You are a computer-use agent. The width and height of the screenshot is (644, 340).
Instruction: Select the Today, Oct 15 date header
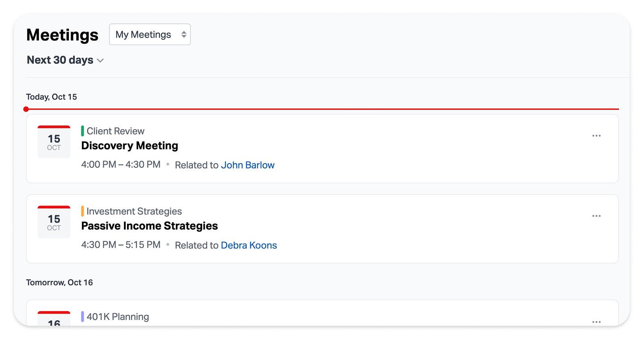point(51,97)
